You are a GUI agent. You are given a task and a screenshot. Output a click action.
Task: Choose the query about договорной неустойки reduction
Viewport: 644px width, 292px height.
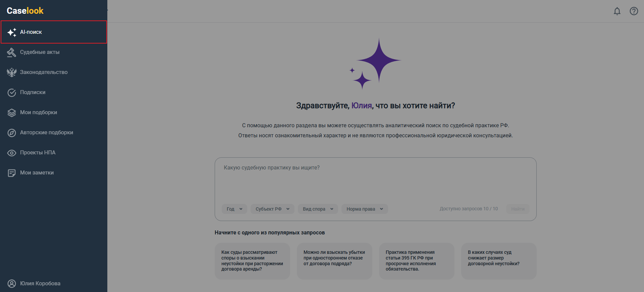tap(499, 261)
